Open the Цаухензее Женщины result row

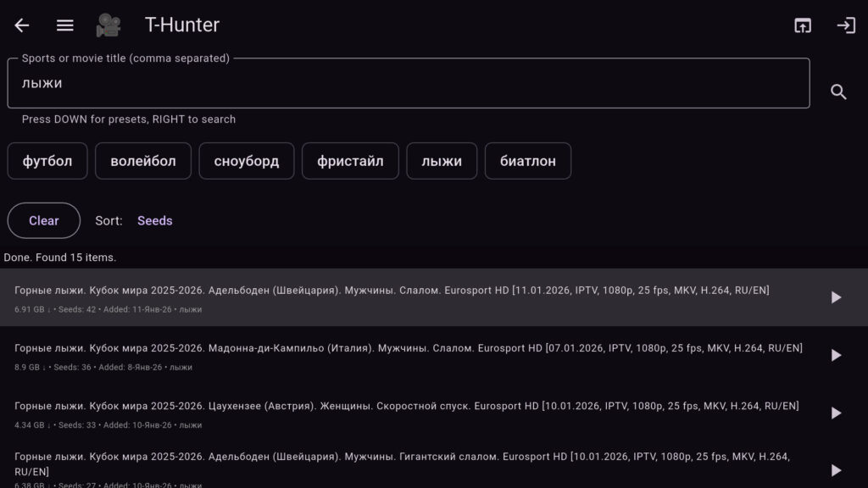[407, 413]
